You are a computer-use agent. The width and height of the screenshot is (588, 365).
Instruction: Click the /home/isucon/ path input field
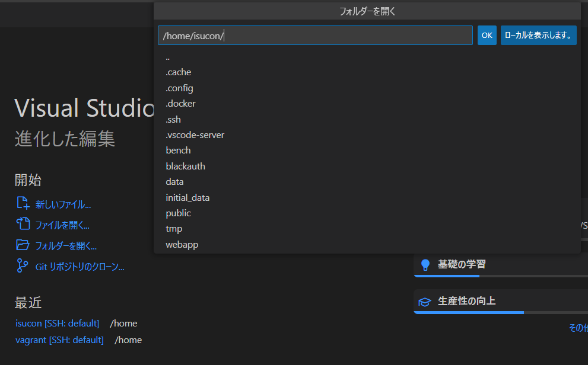point(315,35)
